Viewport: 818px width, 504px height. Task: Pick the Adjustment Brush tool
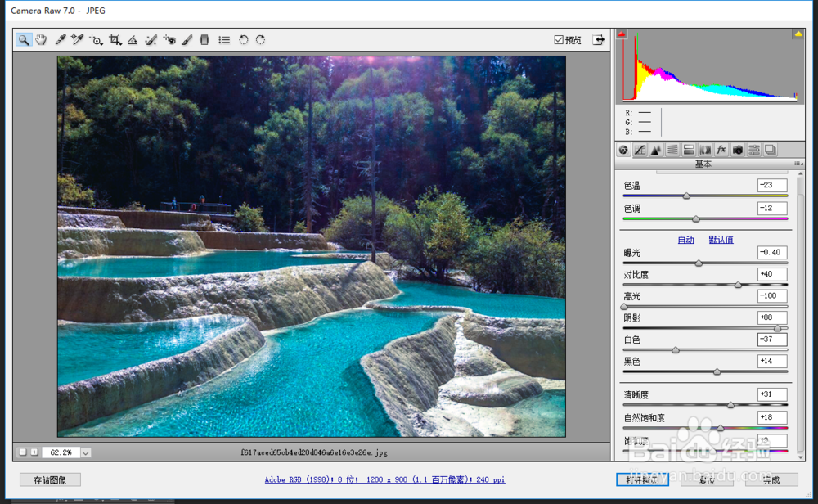click(x=187, y=39)
